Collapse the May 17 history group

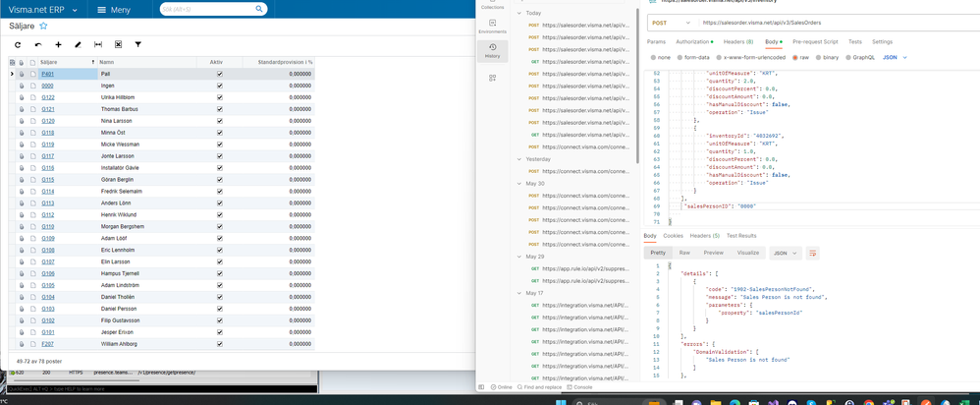coord(518,293)
